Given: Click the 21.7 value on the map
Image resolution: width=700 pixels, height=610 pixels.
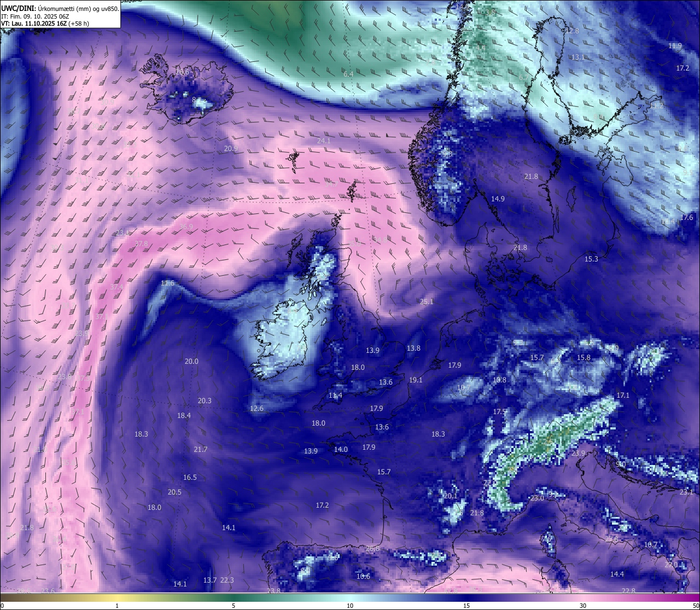Looking at the screenshot, I should pyautogui.click(x=201, y=449).
